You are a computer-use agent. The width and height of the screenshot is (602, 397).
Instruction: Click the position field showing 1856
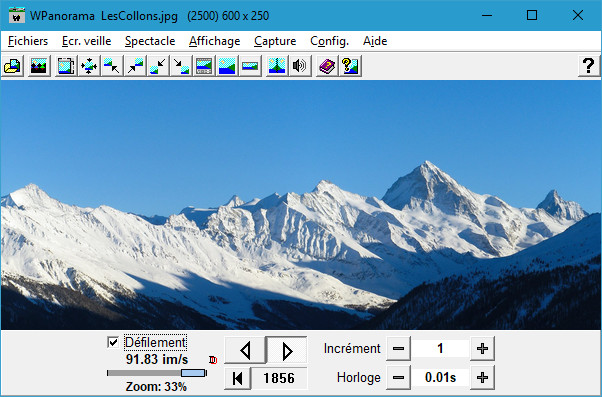pyautogui.click(x=279, y=378)
